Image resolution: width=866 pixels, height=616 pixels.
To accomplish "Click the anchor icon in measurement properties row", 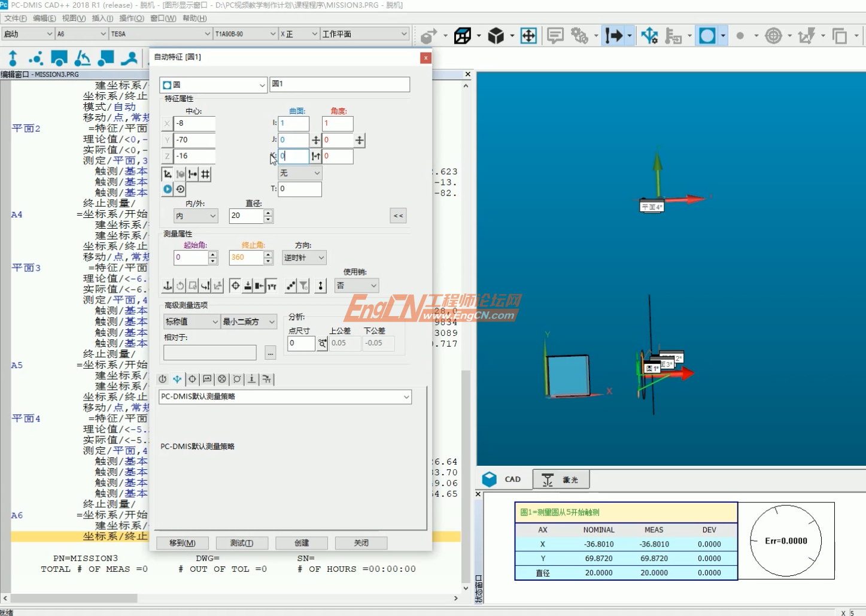I will tap(168, 286).
